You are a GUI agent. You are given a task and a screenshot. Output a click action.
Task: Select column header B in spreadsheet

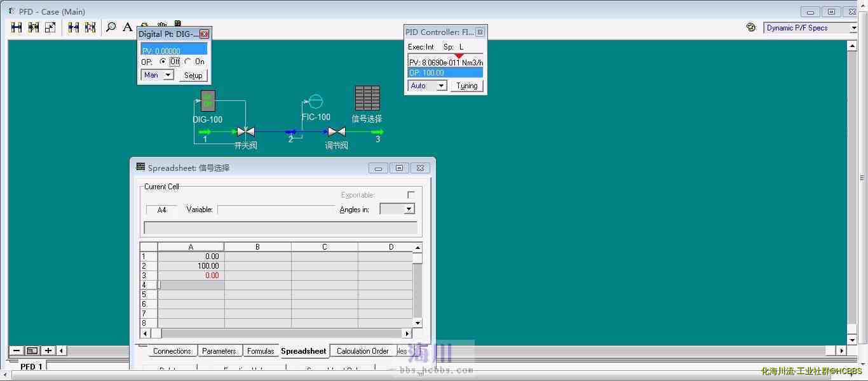[257, 247]
